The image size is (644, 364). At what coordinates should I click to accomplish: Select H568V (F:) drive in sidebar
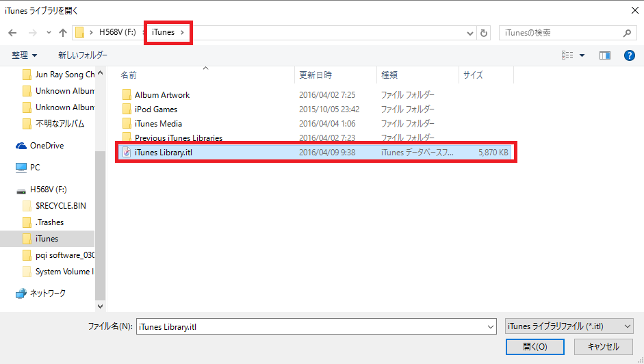click(x=48, y=190)
